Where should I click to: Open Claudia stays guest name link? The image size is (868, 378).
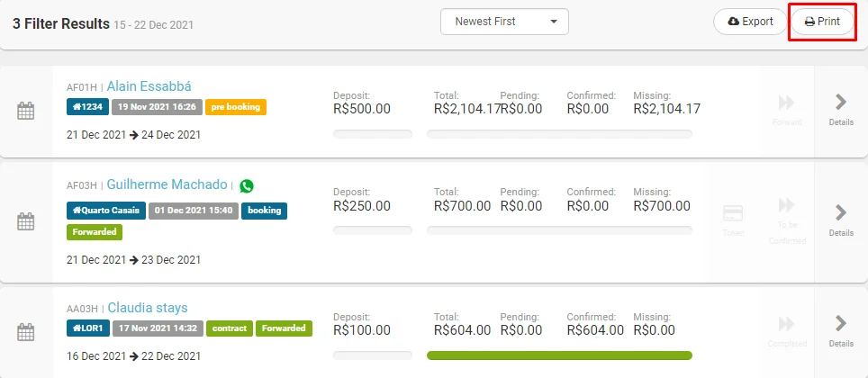148,308
